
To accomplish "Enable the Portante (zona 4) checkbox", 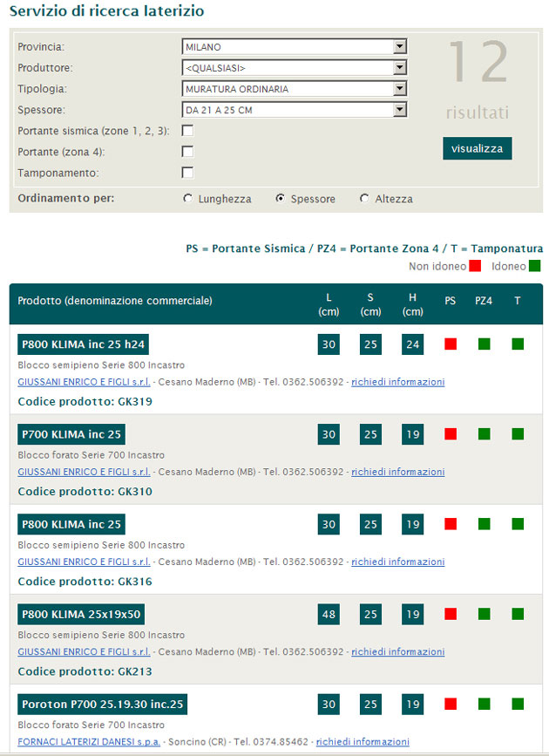I will (x=187, y=152).
